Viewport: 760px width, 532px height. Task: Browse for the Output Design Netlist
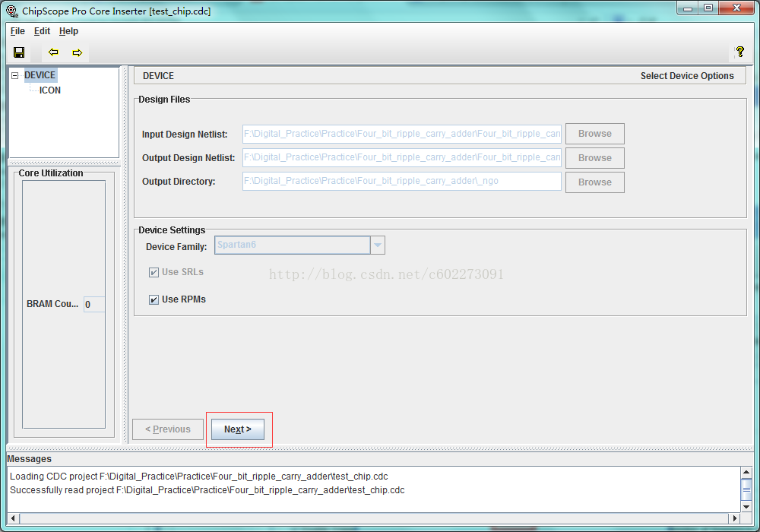595,158
